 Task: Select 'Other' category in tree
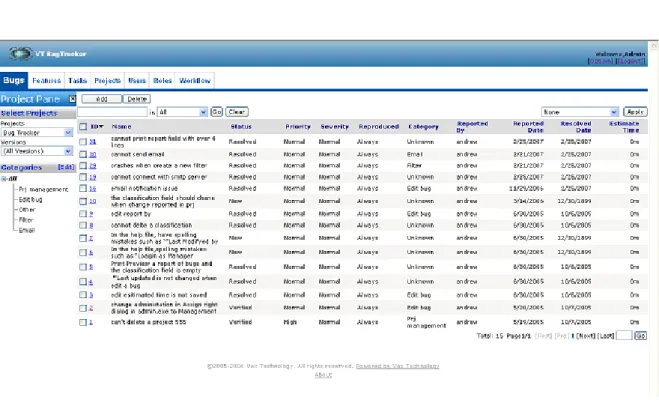click(27, 210)
